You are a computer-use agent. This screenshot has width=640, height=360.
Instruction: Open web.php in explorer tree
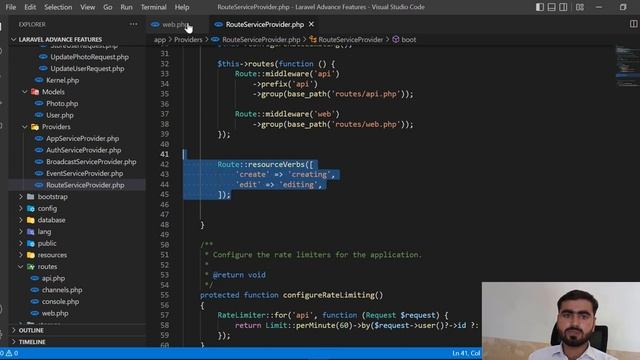pyautogui.click(x=55, y=313)
